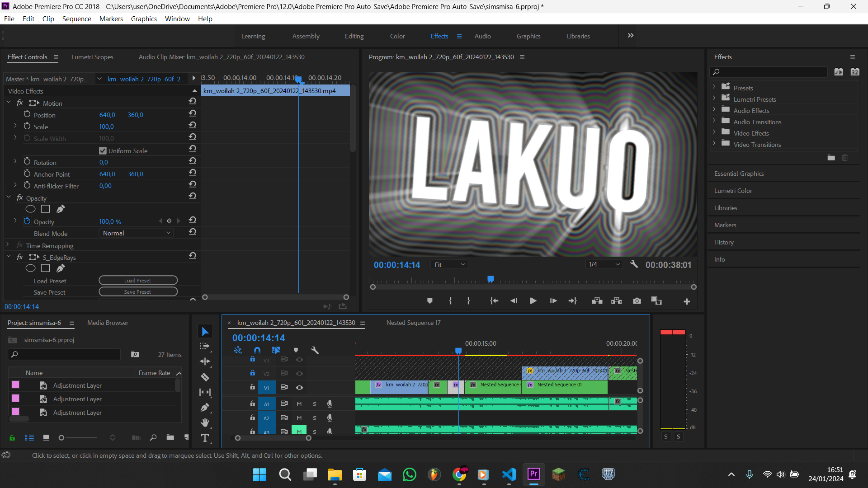Select the Ripple Edit tool
The image size is (868, 488).
[205, 361]
